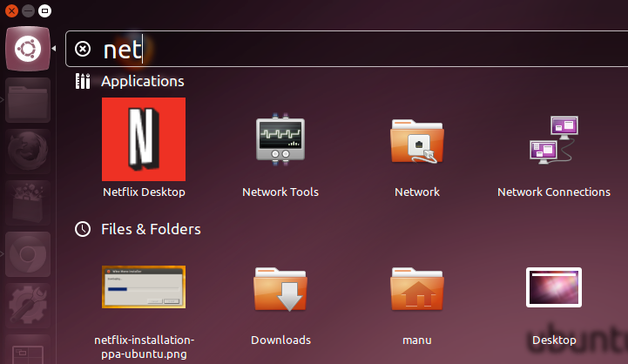Open the manu home folder
The width and height of the screenshot is (628, 364).
point(417,289)
